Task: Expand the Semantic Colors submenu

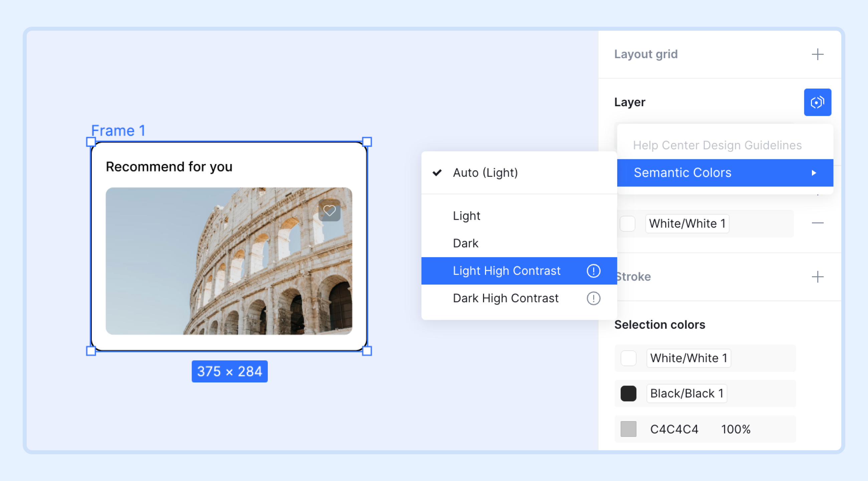Action: (x=725, y=173)
